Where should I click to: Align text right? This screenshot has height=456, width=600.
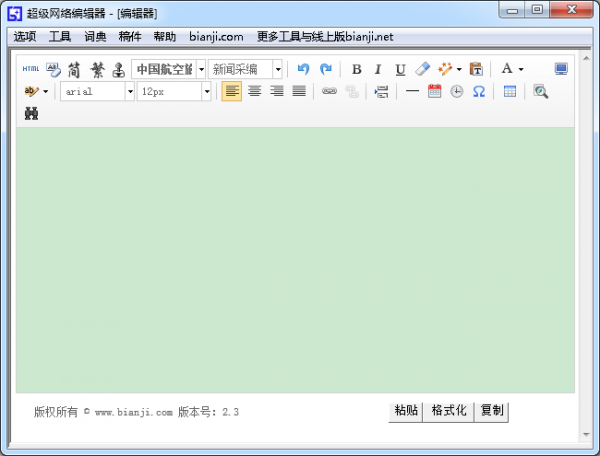[x=277, y=91]
